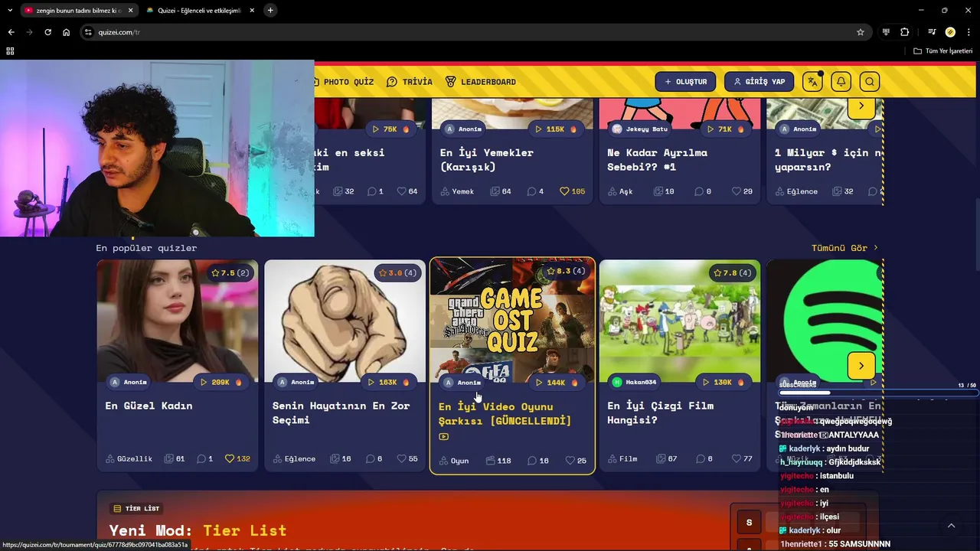Click the heart icon showing 132 likes
Image resolution: width=980 pixels, height=551 pixels.
[229, 459]
